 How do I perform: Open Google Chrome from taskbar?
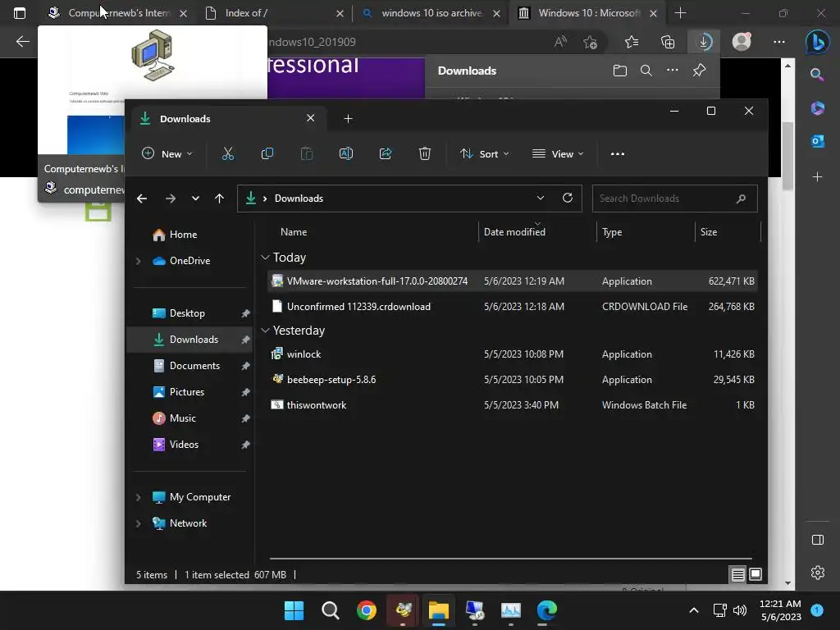[367, 610]
